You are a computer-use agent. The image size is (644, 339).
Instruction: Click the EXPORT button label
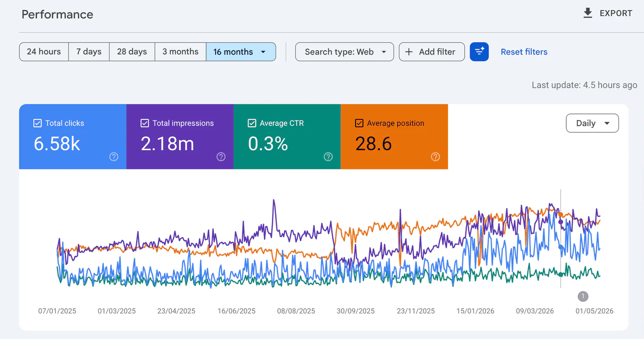(616, 13)
